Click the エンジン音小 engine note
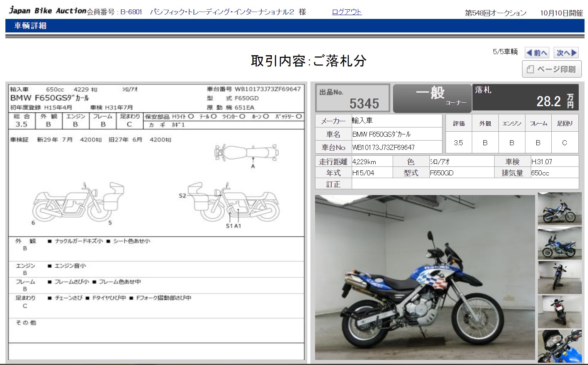The width and height of the screenshot is (588, 365). coord(70,266)
